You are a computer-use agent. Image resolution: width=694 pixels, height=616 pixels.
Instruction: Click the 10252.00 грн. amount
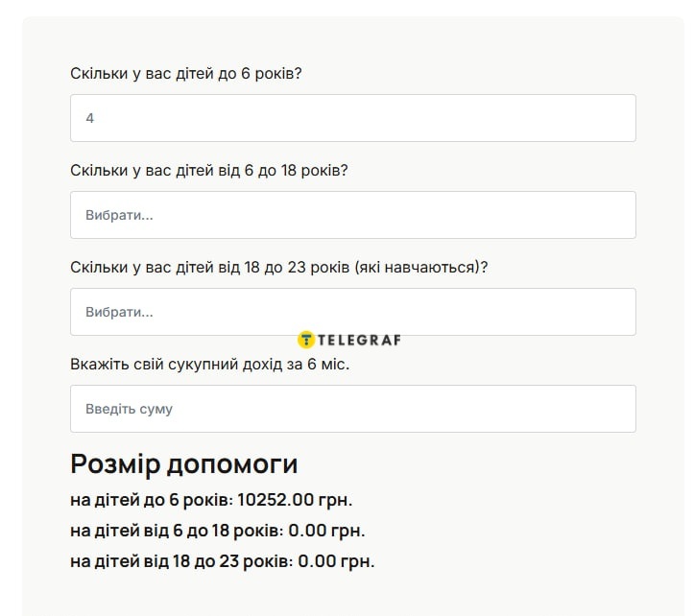[295, 500]
